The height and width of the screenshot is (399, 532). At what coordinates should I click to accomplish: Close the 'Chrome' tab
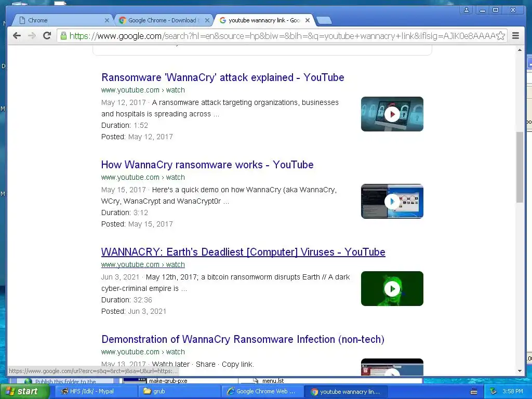point(107,20)
